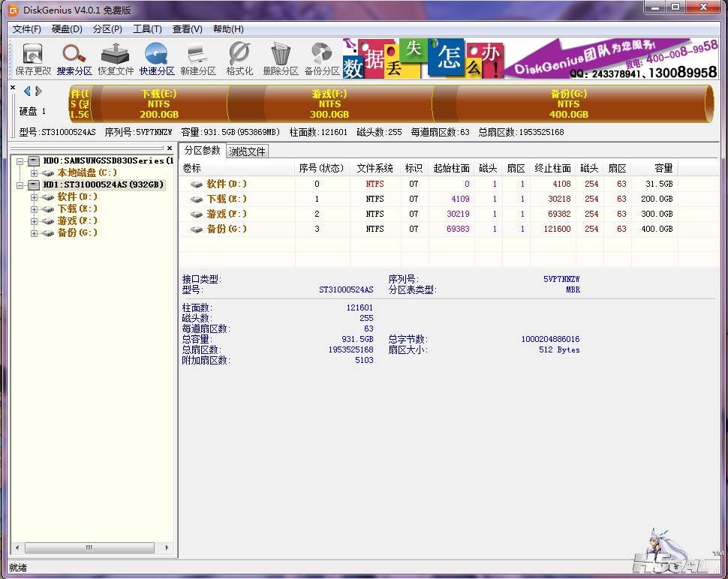Image resolution: width=728 pixels, height=579 pixels.
Task: Click the 备份分区 (Backup Partition) icon
Action: click(x=322, y=59)
